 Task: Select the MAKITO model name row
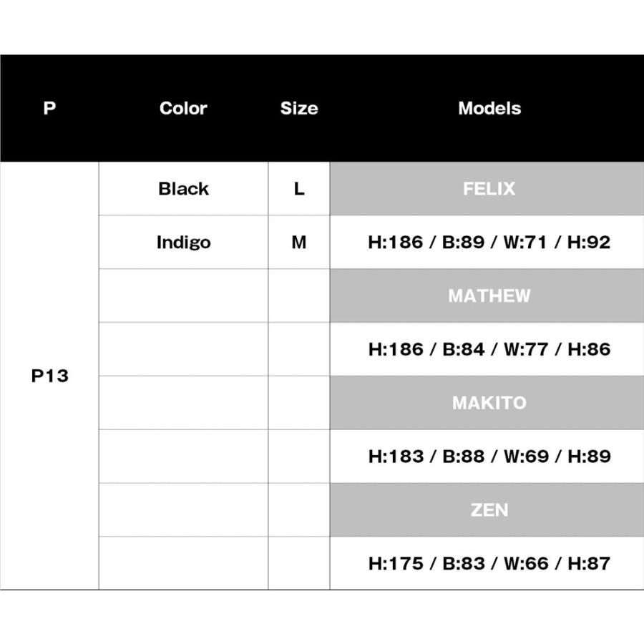(489, 403)
